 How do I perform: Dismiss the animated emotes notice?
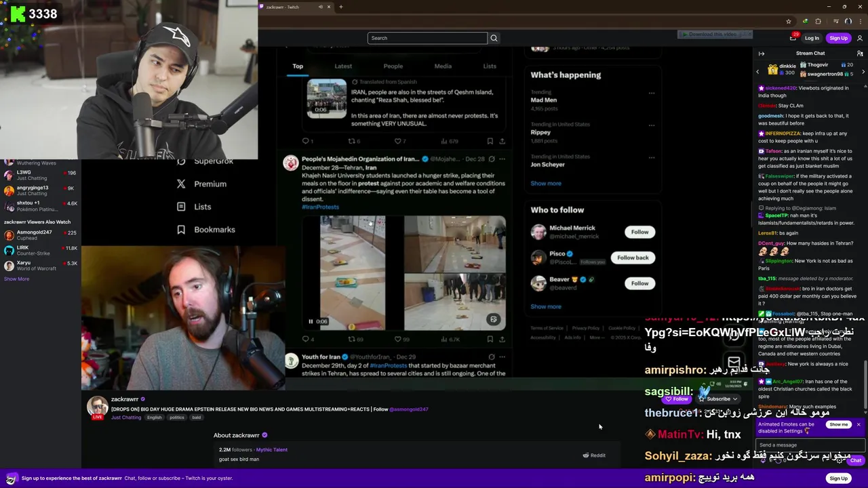(859, 425)
